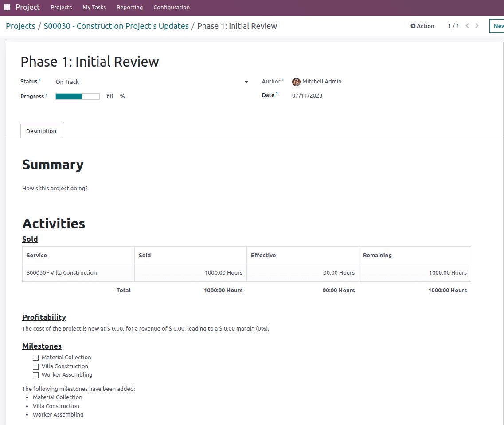
Task: Click Worker Assembling in the bulleted list
Action: pyautogui.click(x=58, y=415)
